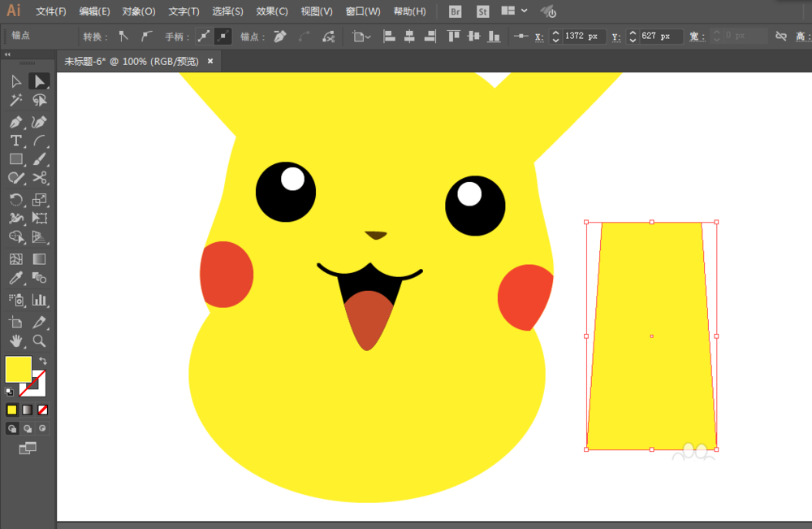Reset to default fill and stroke
The image size is (812, 529).
point(9,392)
